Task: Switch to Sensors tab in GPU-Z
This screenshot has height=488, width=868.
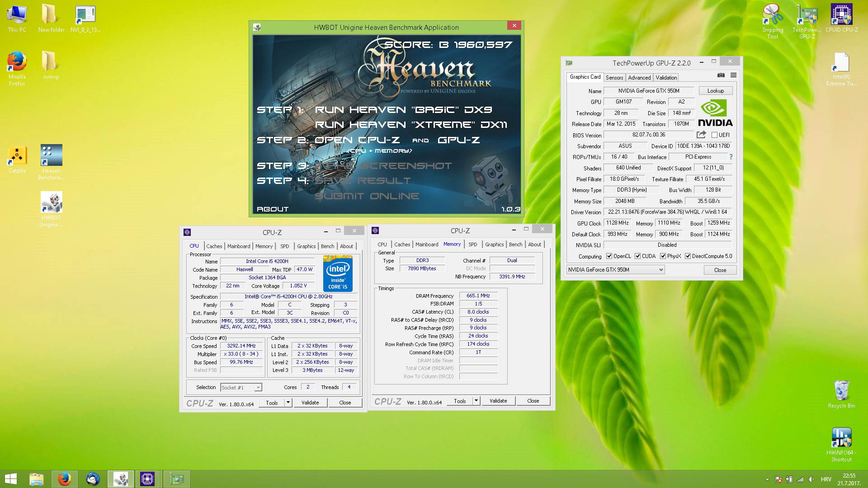Action: [x=614, y=78]
